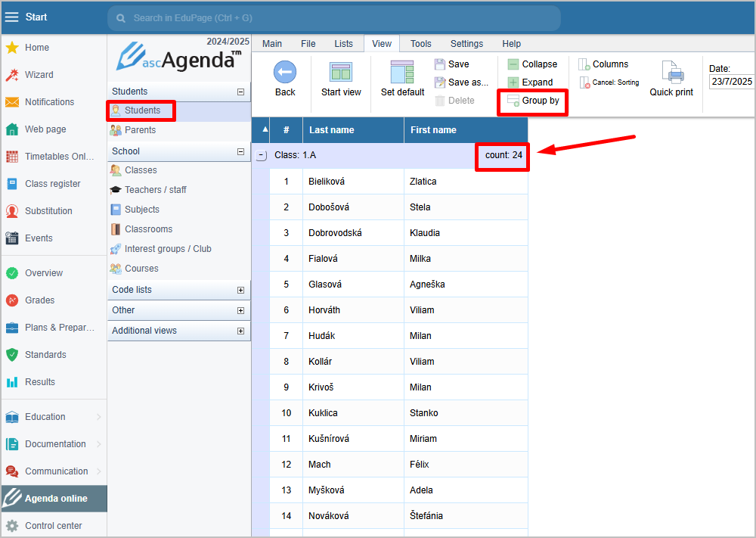Open the Columns chooser icon

[584, 64]
